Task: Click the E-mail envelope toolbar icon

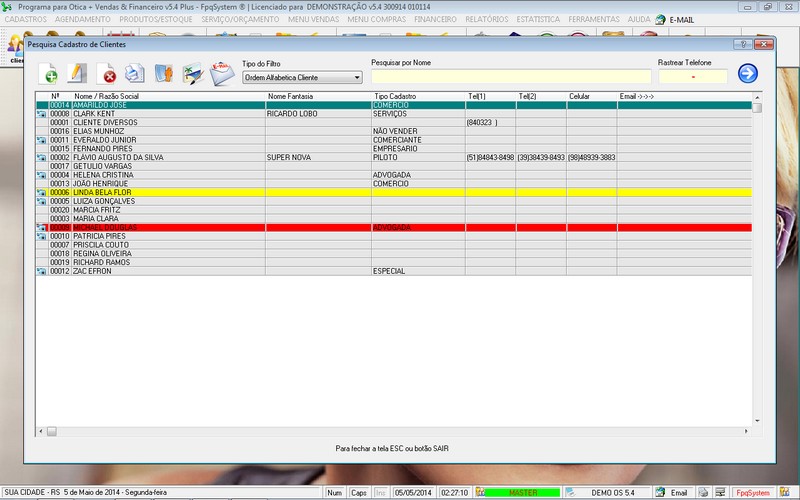Action: [x=222, y=73]
